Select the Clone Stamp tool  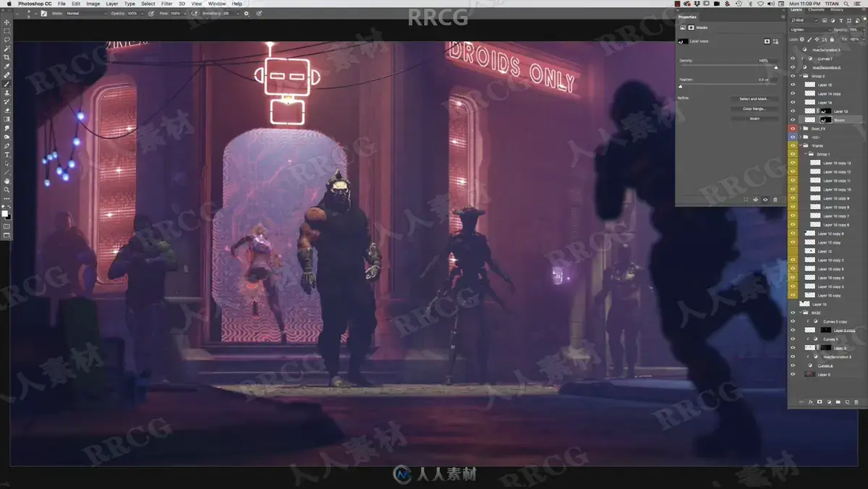coord(7,93)
